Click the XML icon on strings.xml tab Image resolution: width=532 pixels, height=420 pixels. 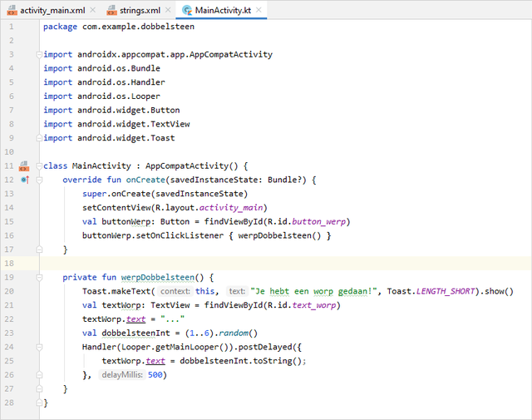(x=111, y=10)
